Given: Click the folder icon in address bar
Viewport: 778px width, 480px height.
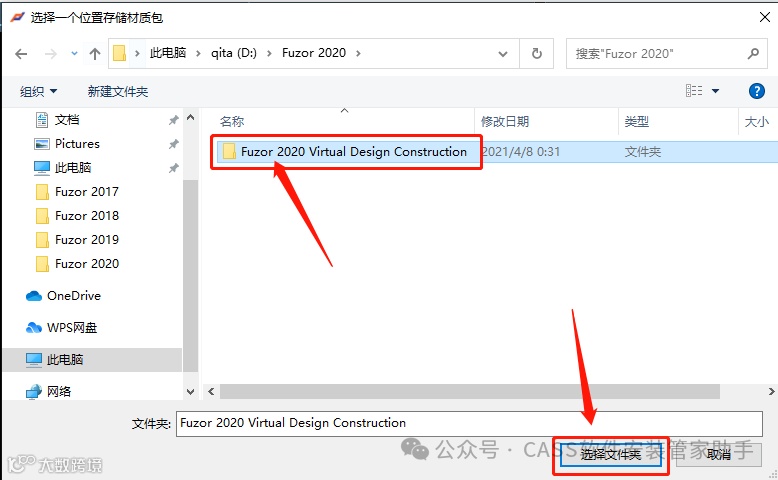Looking at the screenshot, I should tap(120, 53).
